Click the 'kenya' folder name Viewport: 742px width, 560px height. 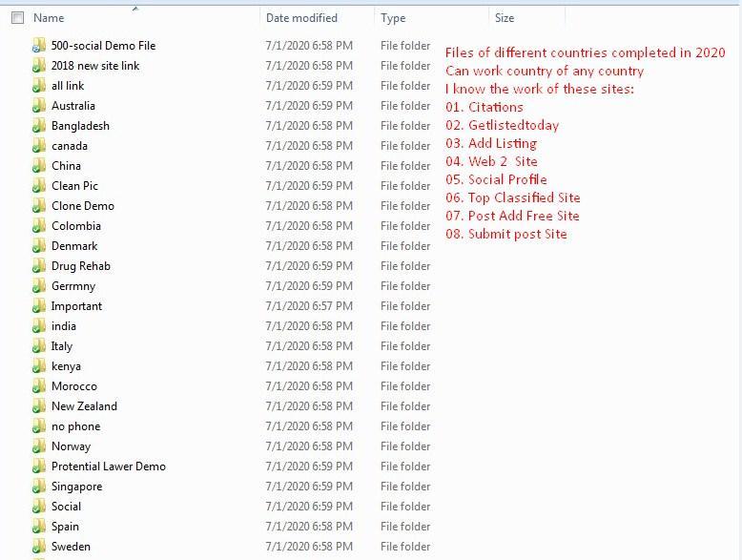click(x=66, y=366)
